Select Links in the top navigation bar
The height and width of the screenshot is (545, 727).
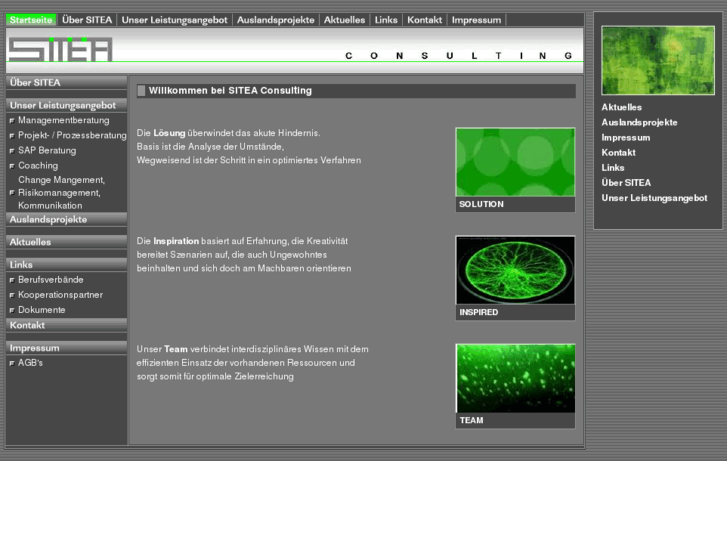pyautogui.click(x=386, y=20)
